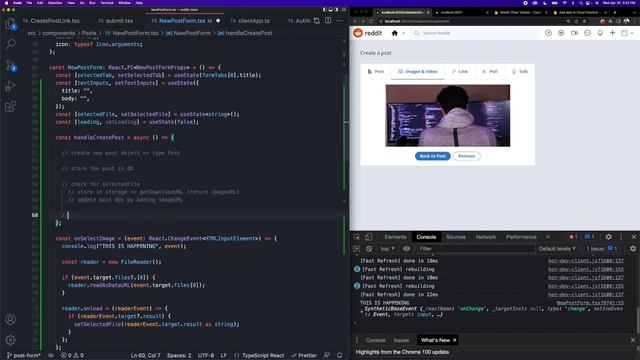Open the NewPostForm.tsx source link in console
640x360 pixels.
click(x=590, y=303)
